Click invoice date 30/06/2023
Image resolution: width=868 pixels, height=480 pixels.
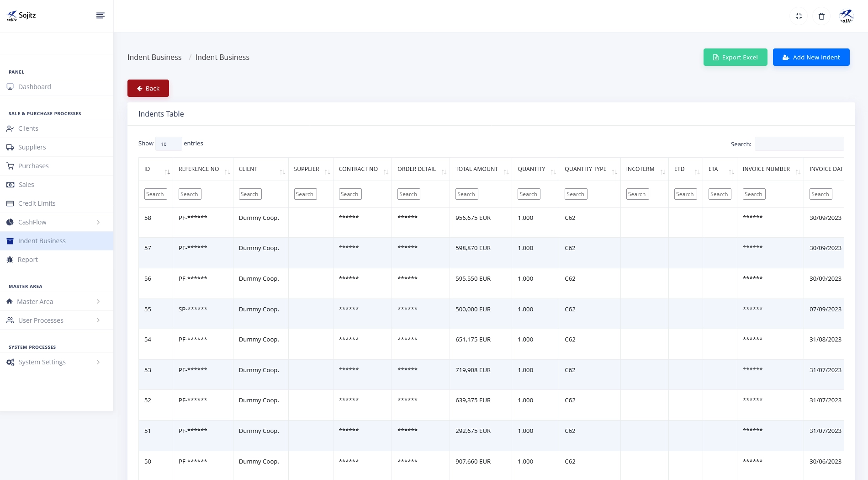(825, 462)
